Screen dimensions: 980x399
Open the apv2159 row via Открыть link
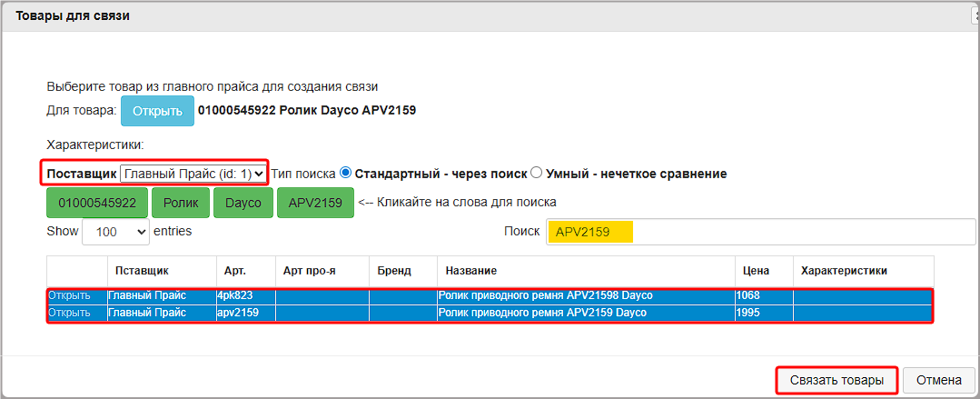(69, 313)
